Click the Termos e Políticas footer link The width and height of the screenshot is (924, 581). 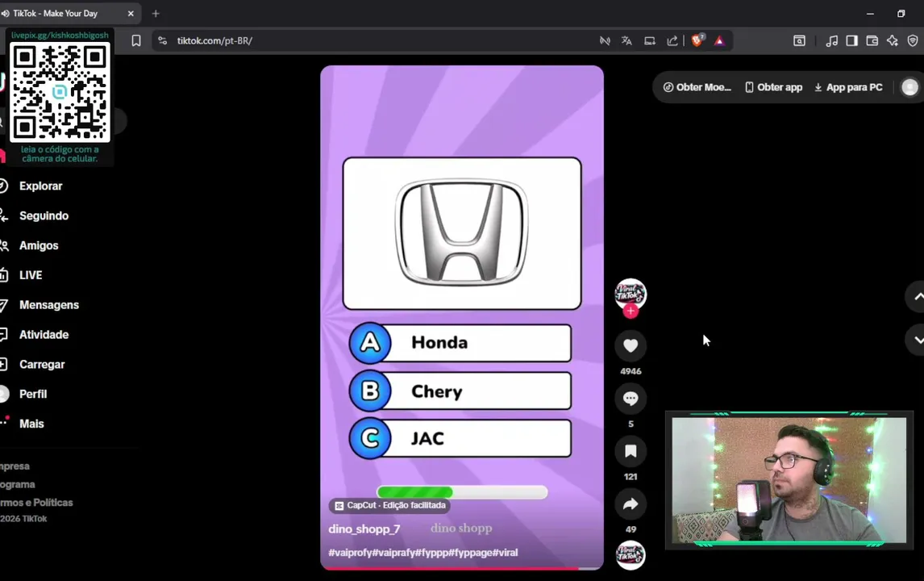(x=36, y=503)
